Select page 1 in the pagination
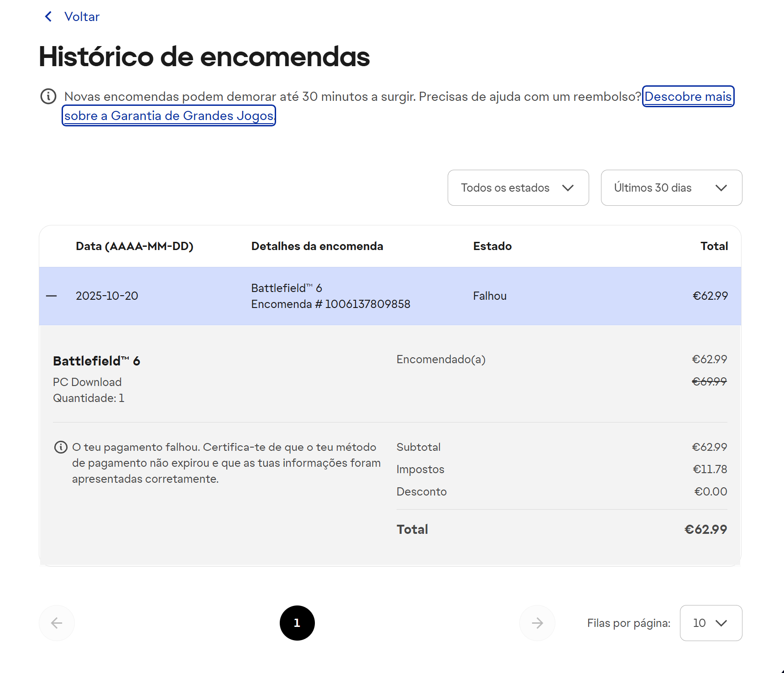 pyautogui.click(x=297, y=623)
